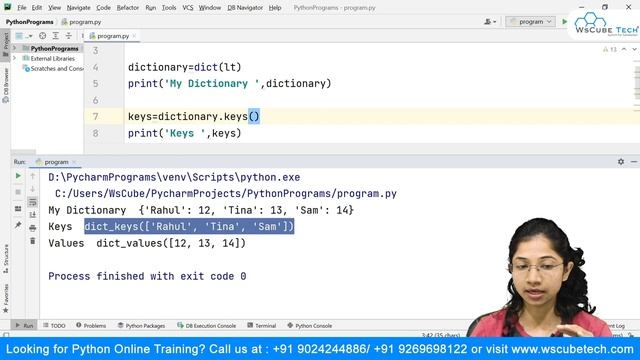Viewport: 640px width, 360px height.
Task: Click the Print icon in Run panel
Action: (33, 228)
